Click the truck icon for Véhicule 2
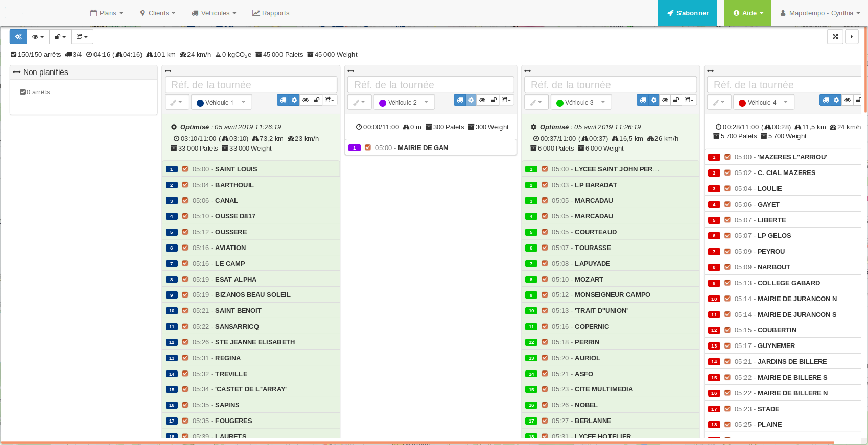Screen dimensions: 868x445 (x=460, y=100)
